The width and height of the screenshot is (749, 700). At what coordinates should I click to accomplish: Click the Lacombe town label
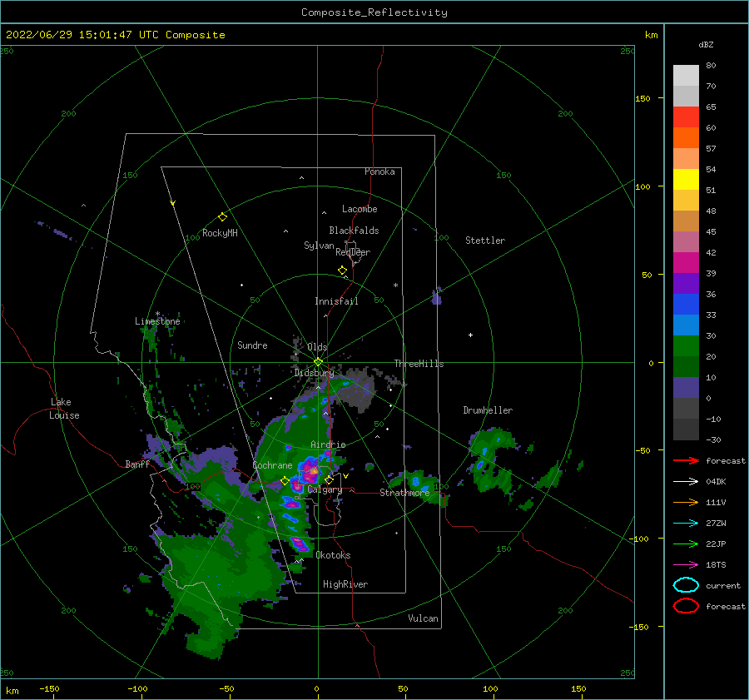pos(360,209)
